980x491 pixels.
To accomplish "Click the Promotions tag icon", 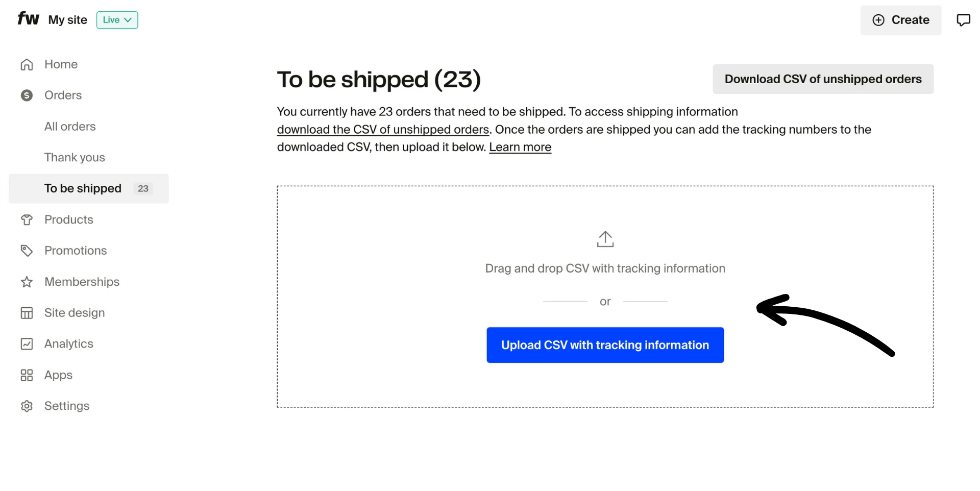I will point(26,250).
